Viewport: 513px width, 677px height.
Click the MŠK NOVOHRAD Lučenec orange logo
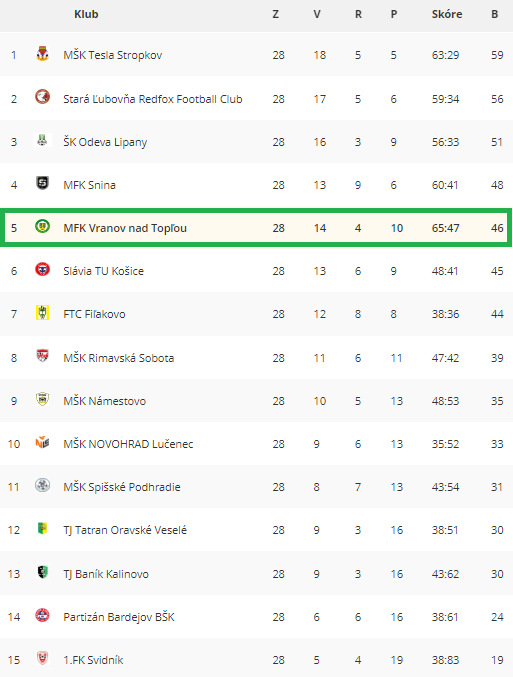coord(42,443)
